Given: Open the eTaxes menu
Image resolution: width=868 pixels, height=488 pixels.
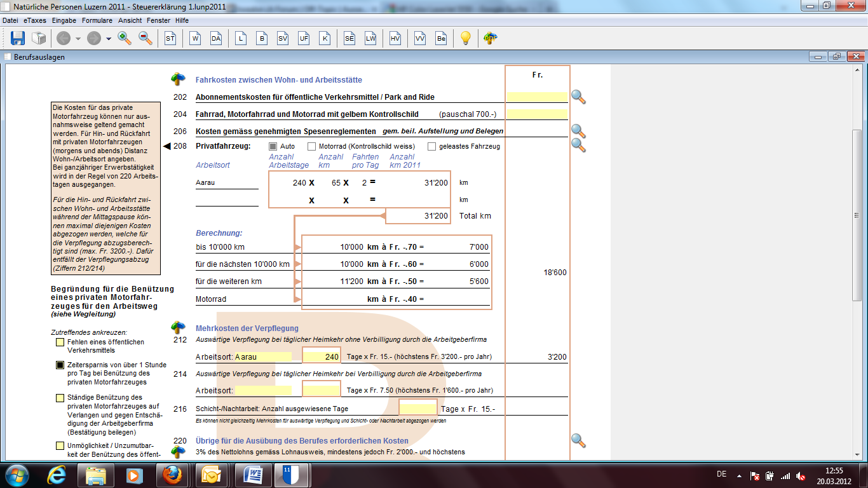Looking at the screenshot, I should (x=34, y=20).
